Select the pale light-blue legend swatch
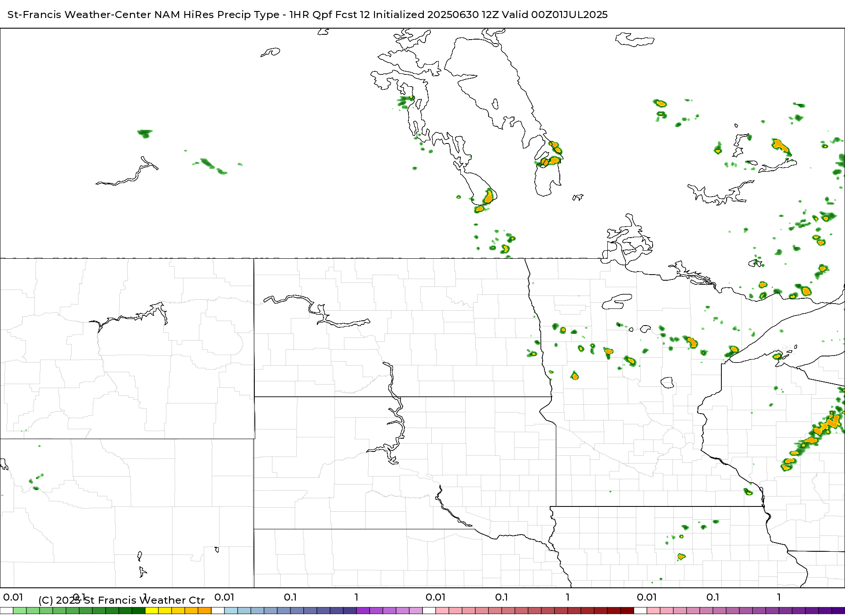The width and height of the screenshot is (845, 616). 231,611
